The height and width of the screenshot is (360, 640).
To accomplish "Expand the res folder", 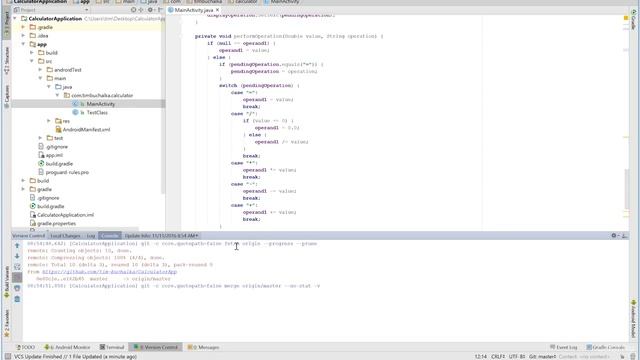I will click(x=49, y=121).
